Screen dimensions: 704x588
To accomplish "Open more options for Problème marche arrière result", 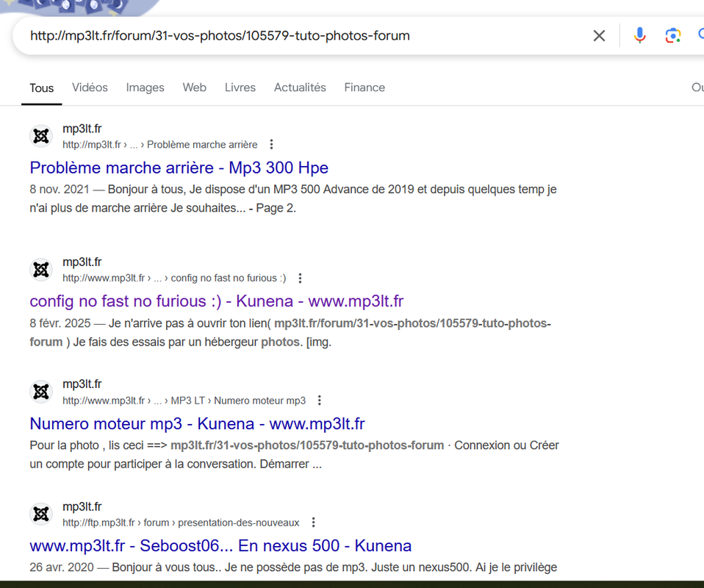I will [x=271, y=145].
